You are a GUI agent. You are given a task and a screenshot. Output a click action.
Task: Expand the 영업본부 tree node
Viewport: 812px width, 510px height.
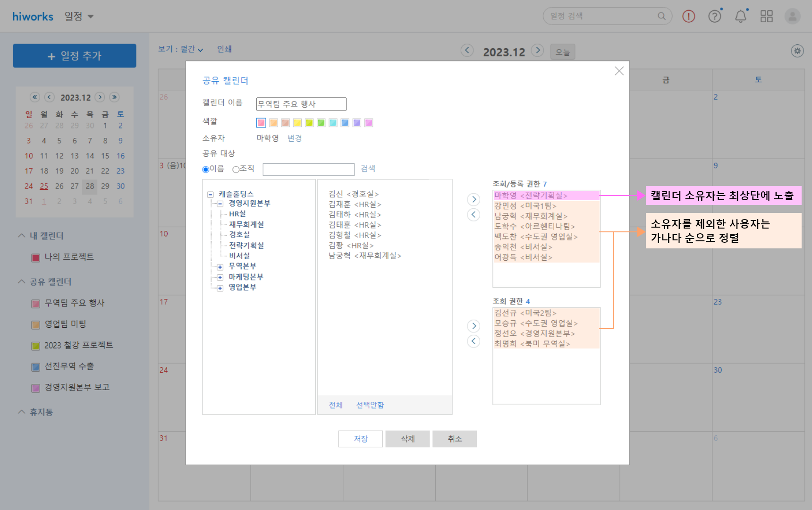click(x=220, y=288)
